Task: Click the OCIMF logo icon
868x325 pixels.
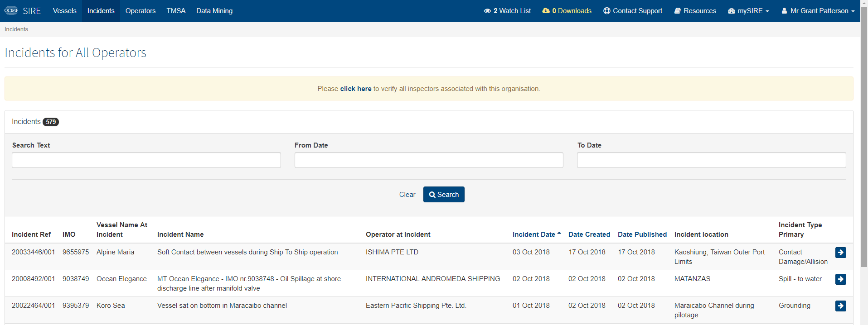Action: (x=11, y=10)
